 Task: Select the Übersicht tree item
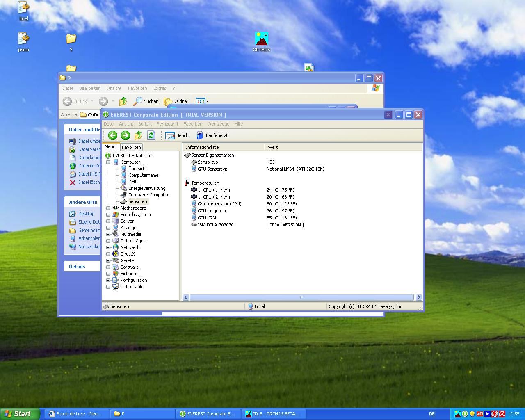pyautogui.click(x=137, y=169)
